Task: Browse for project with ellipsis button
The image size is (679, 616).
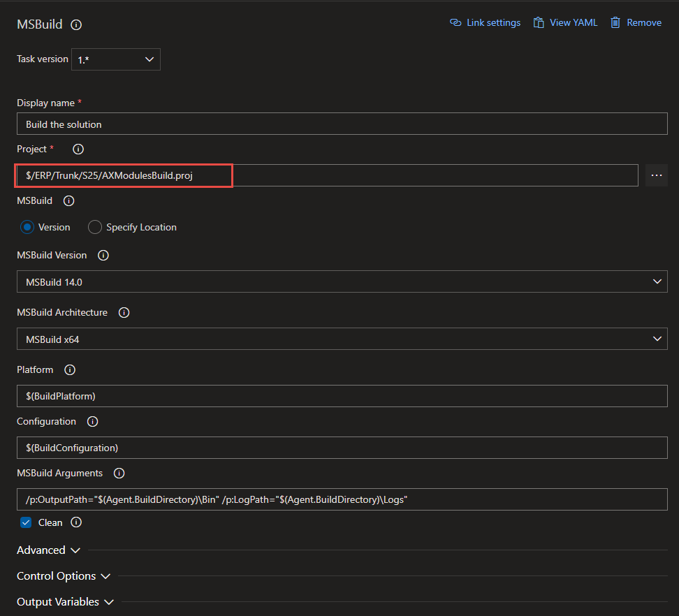Action: pyautogui.click(x=657, y=175)
